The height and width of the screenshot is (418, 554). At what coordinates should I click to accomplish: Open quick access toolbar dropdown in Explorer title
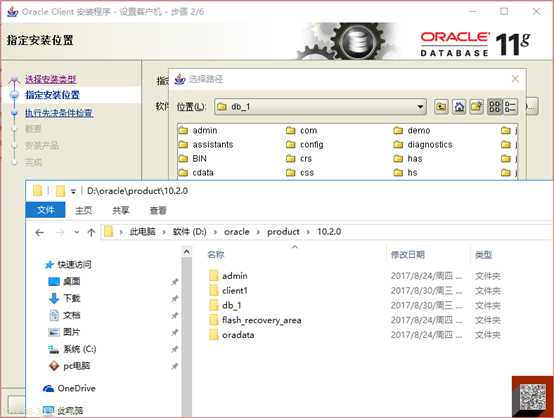[73, 191]
